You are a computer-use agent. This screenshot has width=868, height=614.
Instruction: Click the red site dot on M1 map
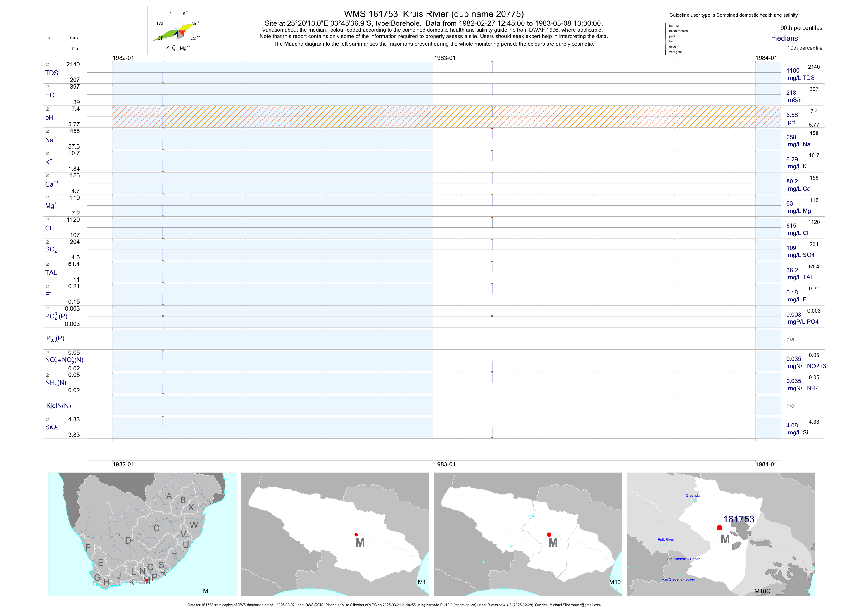pyautogui.click(x=356, y=534)
